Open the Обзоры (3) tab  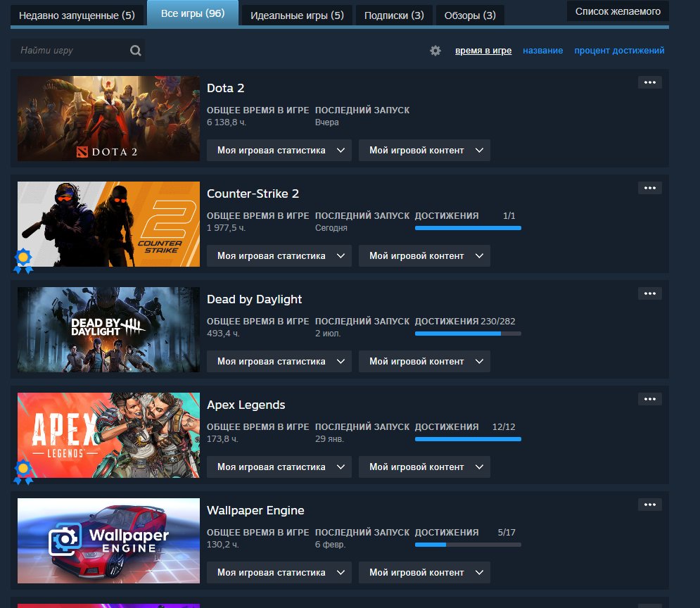coord(470,15)
